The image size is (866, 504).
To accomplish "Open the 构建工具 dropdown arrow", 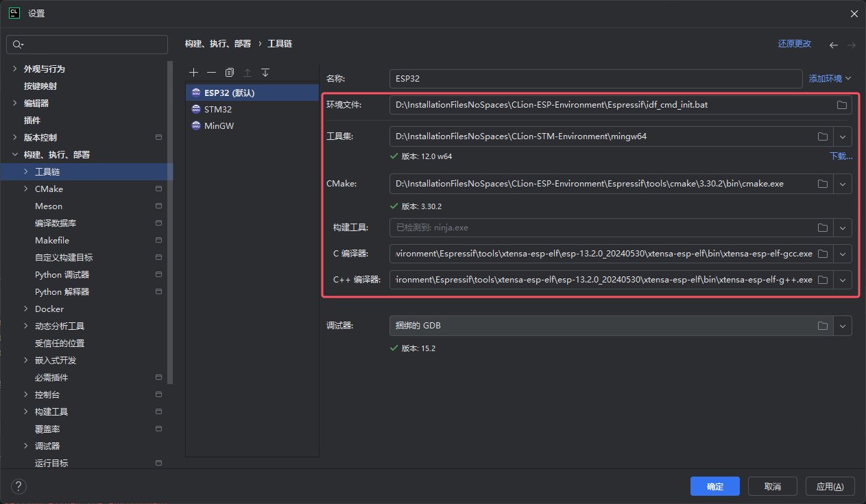I will coord(843,228).
